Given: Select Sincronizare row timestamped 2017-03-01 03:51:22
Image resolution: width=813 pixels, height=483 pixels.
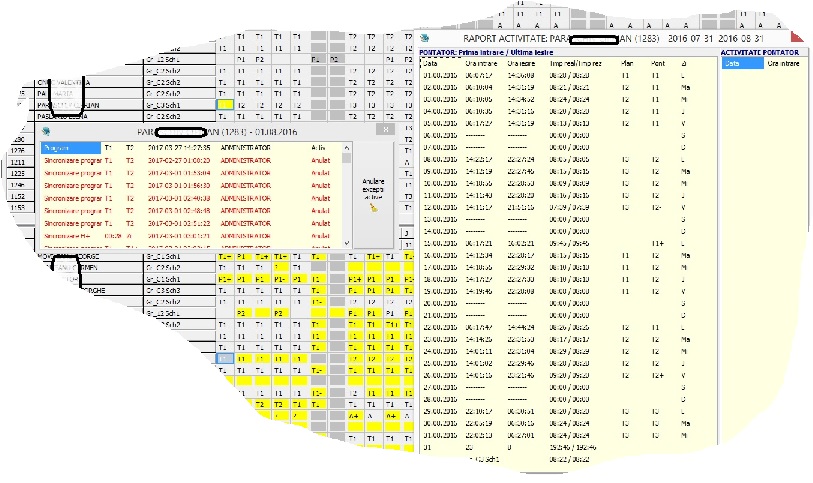Looking at the screenshot, I should [191, 223].
